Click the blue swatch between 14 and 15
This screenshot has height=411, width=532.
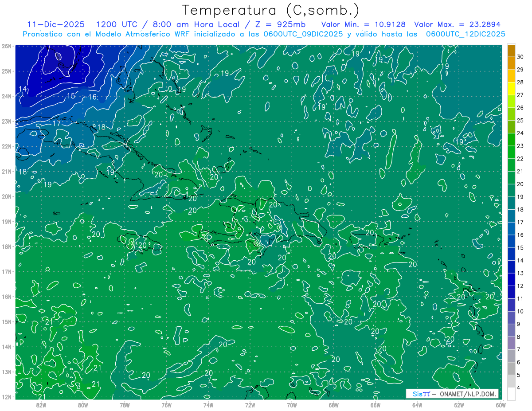pyautogui.click(x=511, y=254)
